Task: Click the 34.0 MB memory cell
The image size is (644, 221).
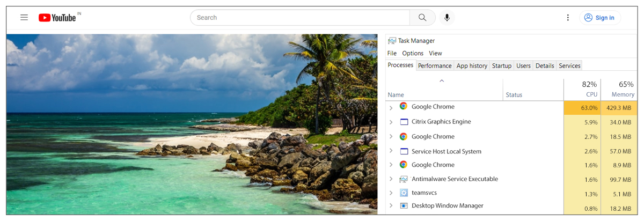Action: [619, 122]
